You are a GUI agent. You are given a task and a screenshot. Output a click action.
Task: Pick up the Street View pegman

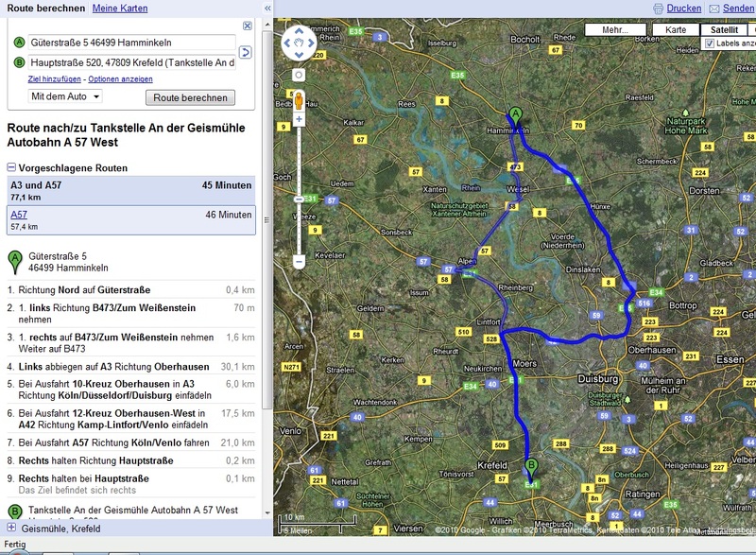click(x=299, y=100)
